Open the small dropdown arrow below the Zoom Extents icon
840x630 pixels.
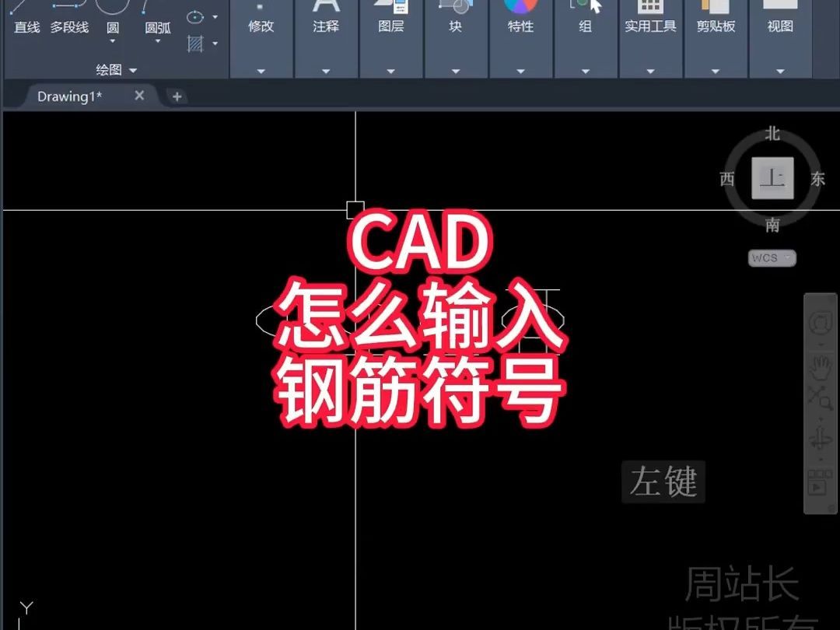(x=821, y=418)
